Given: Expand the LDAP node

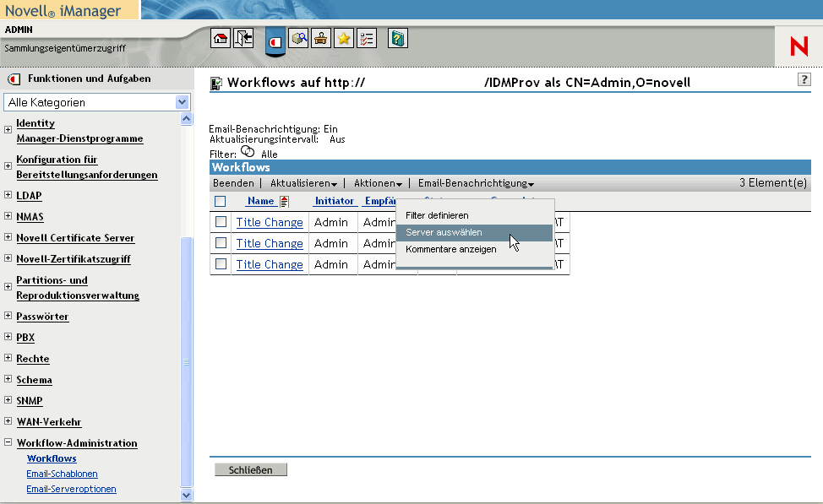Looking at the screenshot, I should tap(8, 194).
